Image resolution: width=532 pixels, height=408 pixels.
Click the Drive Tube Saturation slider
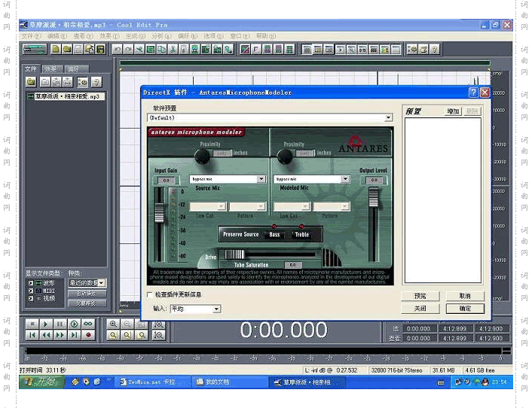coord(234,254)
